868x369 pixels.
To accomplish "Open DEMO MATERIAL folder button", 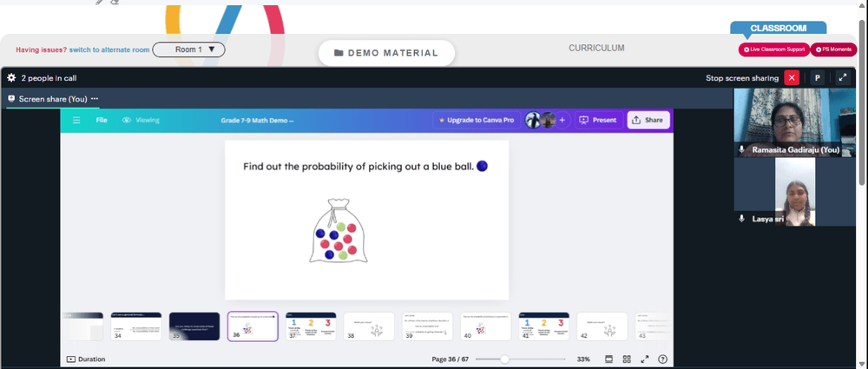I will [x=386, y=53].
